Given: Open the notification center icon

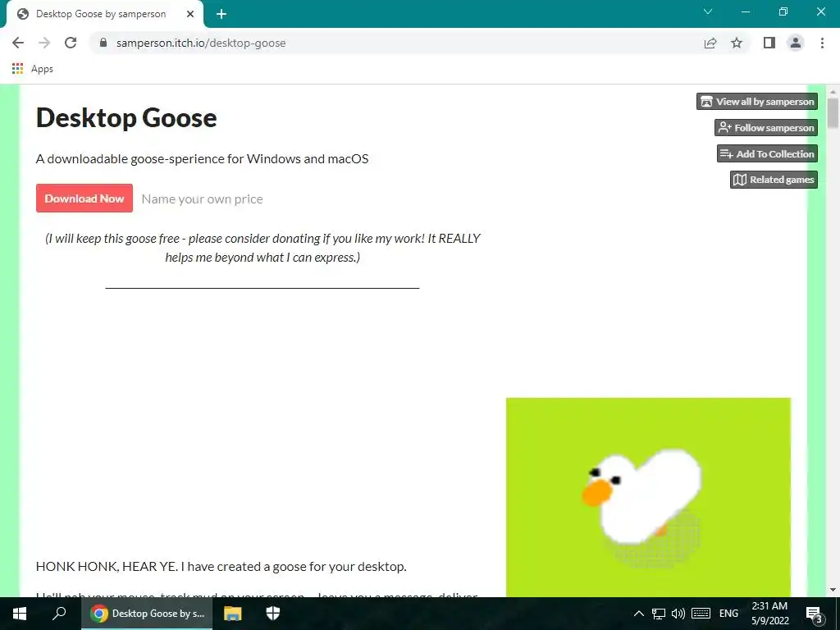Looking at the screenshot, I should click(815, 614).
